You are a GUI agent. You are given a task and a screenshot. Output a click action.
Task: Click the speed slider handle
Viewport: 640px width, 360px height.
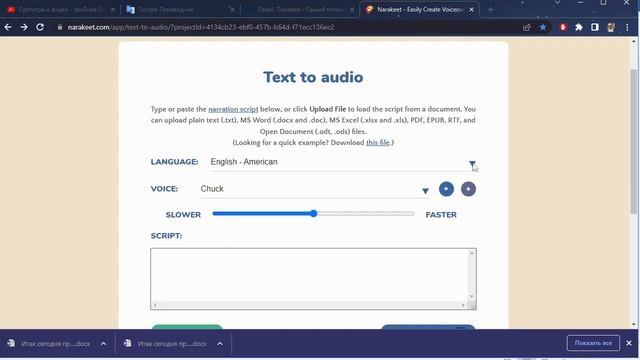[313, 213]
